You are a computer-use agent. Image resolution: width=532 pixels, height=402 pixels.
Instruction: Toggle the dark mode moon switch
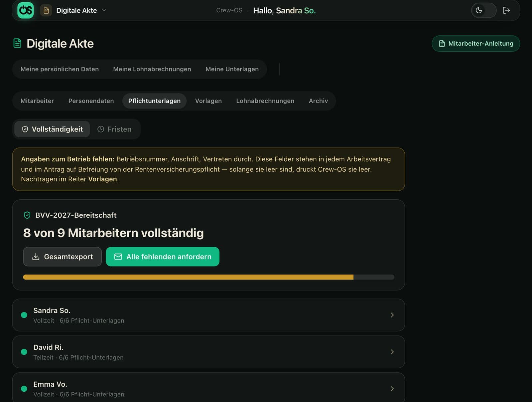(x=483, y=10)
